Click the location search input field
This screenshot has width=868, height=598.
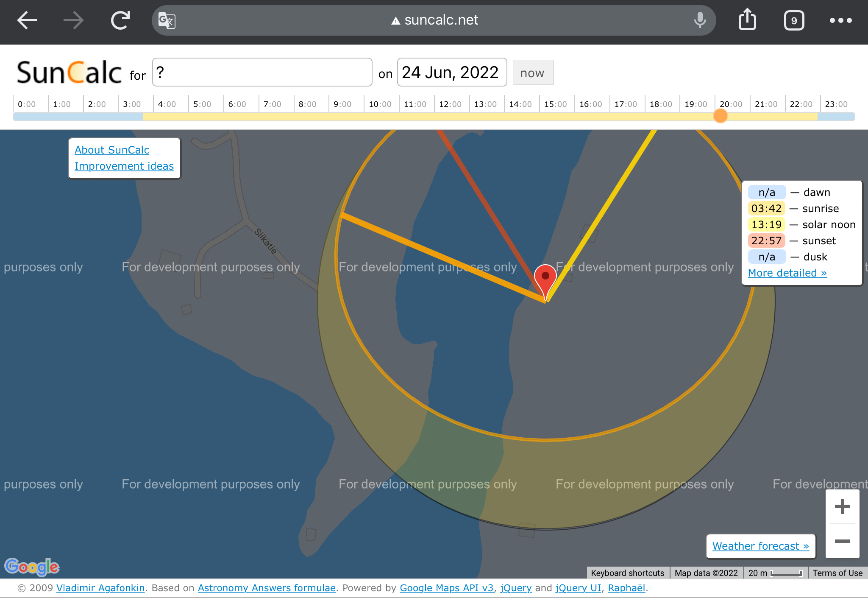click(x=262, y=73)
